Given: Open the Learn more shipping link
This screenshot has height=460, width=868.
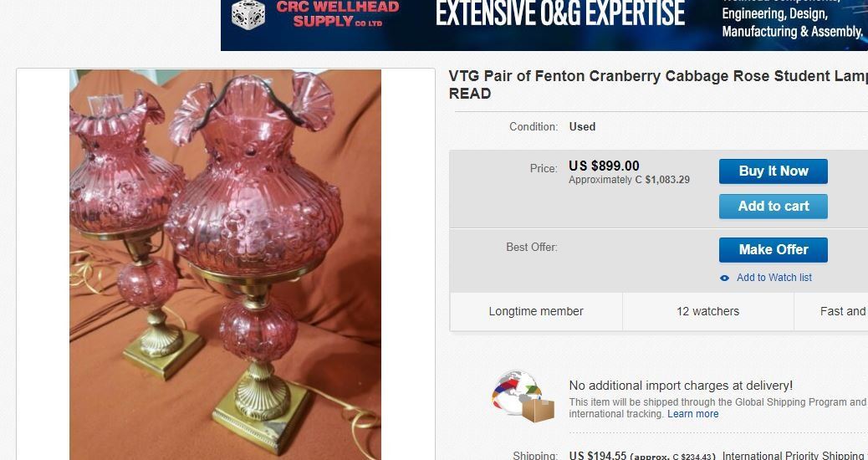Looking at the screenshot, I should [x=692, y=414].
